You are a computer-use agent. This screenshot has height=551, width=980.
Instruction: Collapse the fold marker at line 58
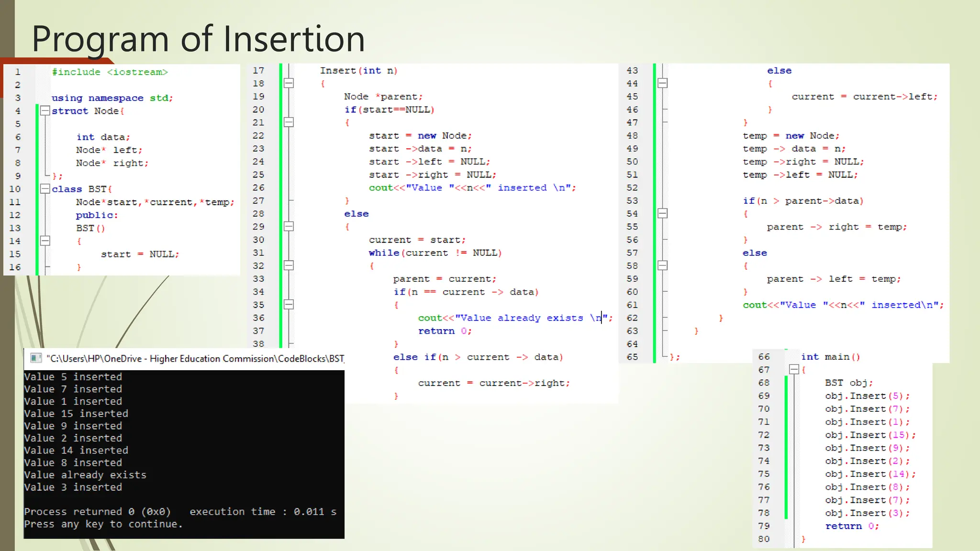662,265
